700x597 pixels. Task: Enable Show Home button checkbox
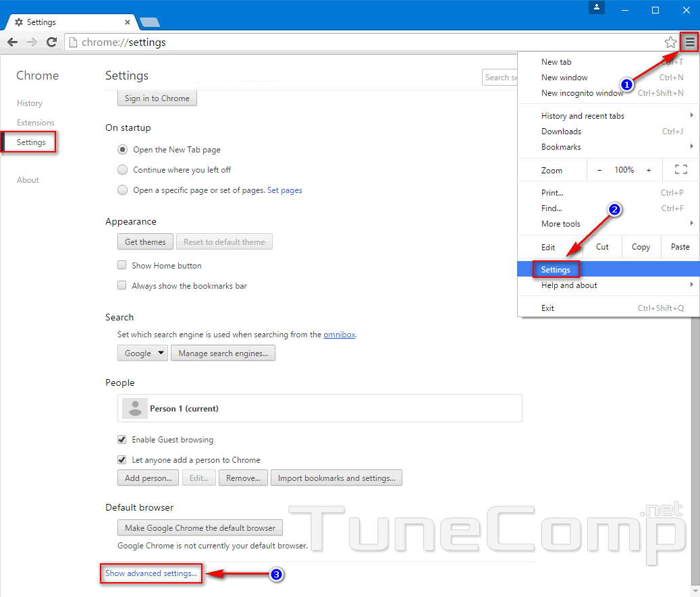click(x=122, y=265)
